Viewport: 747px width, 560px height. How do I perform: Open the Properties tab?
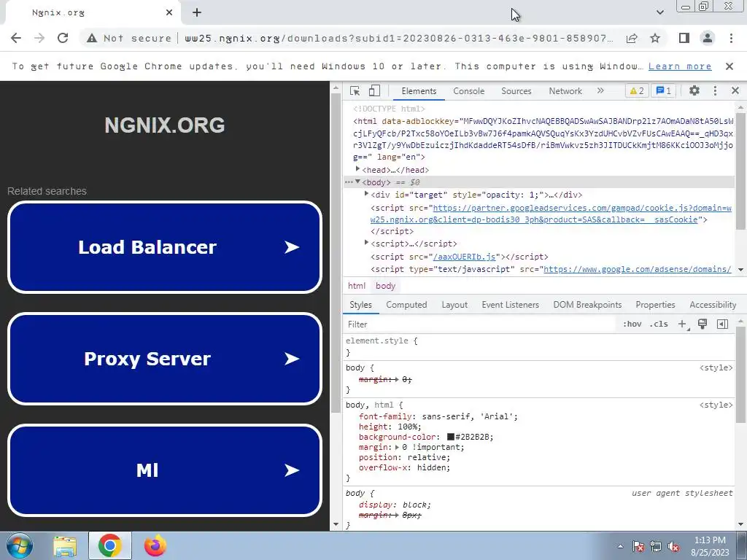(655, 305)
